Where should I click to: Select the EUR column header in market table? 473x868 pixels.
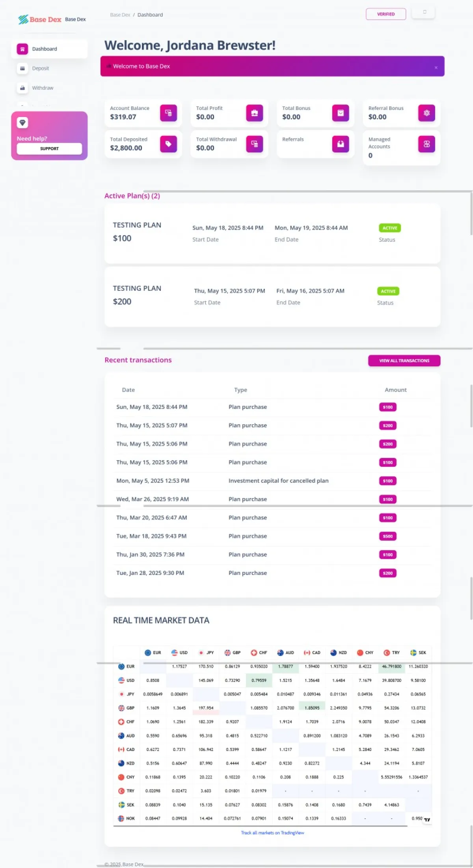[x=153, y=653]
